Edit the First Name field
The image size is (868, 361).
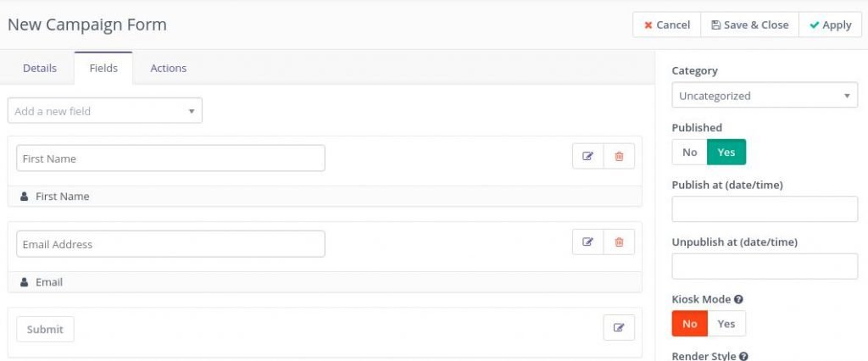click(588, 156)
